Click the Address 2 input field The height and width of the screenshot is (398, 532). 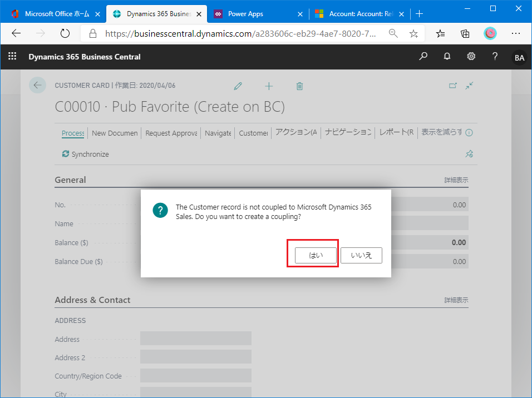point(196,357)
